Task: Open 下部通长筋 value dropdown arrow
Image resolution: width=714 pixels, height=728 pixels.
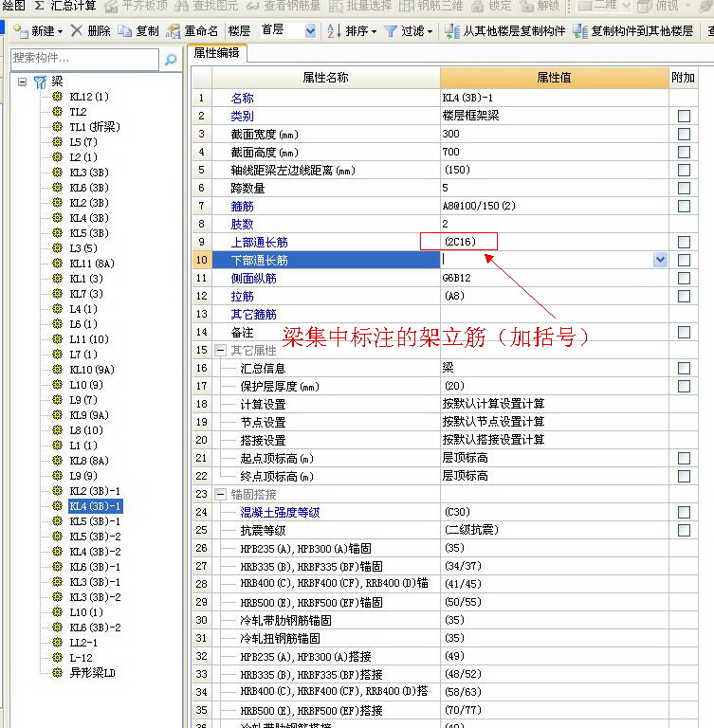Action: coord(660,260)
